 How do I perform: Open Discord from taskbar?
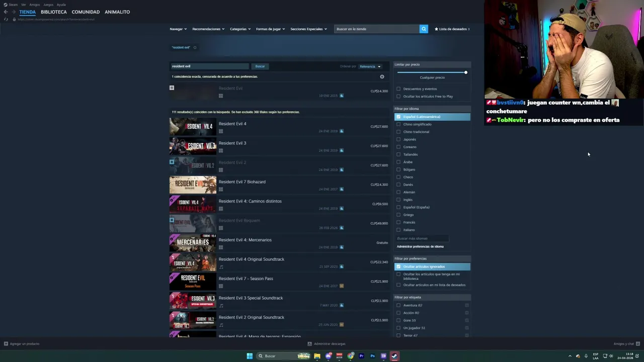coord(328,356)
